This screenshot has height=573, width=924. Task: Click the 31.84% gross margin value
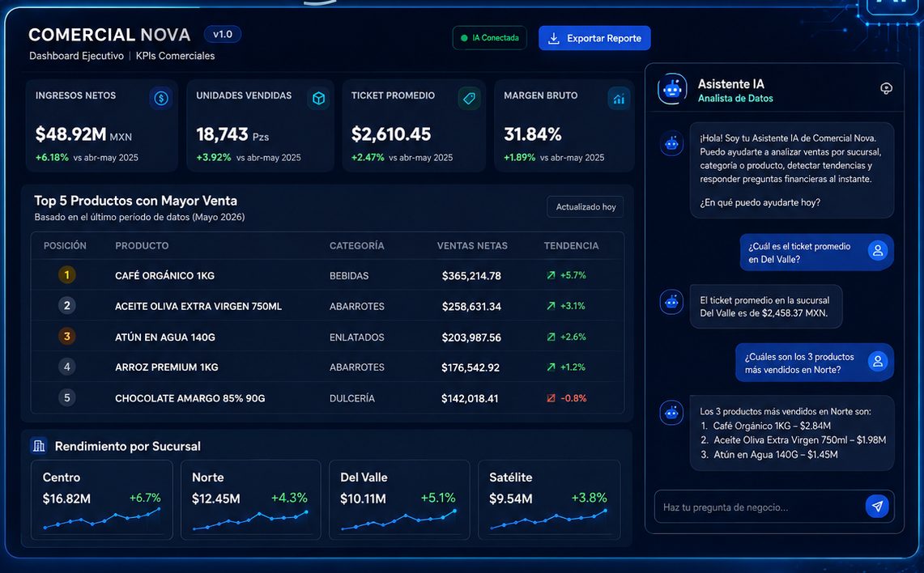533,134
